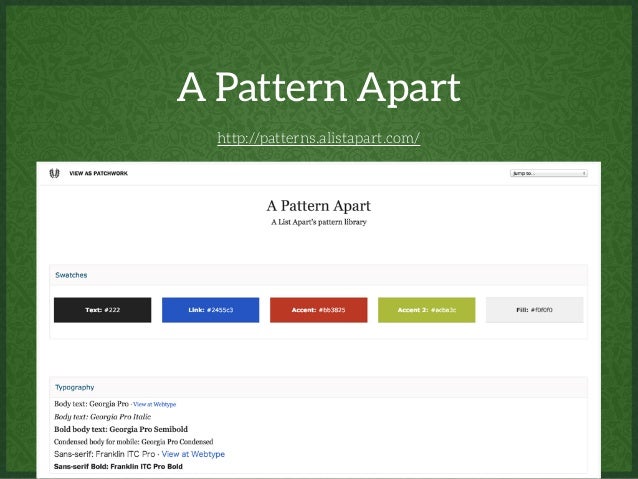Click the Swatches section heading
638x479 pixels.
[x=71, y=275]
